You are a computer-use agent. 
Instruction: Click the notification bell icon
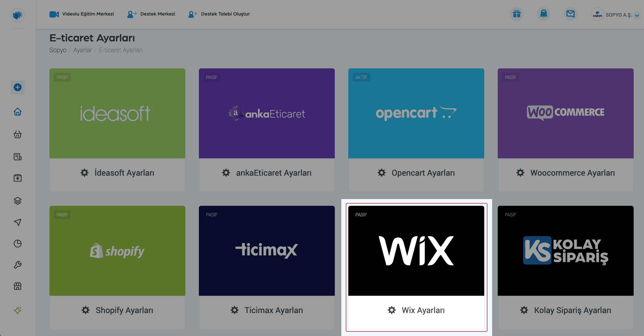pyautogui.click(x=544, y=14)
